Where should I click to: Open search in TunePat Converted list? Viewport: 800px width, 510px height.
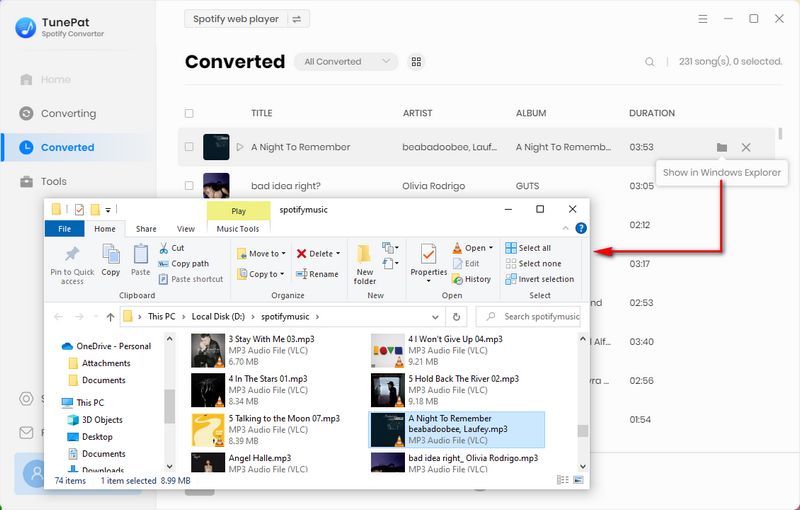coord(649,62)
